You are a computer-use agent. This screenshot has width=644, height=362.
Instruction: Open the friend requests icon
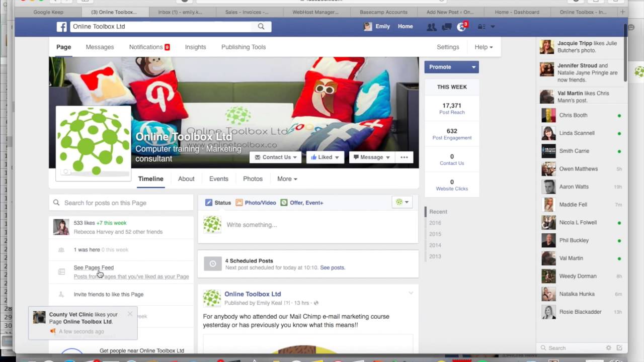[x=431, y=27]
